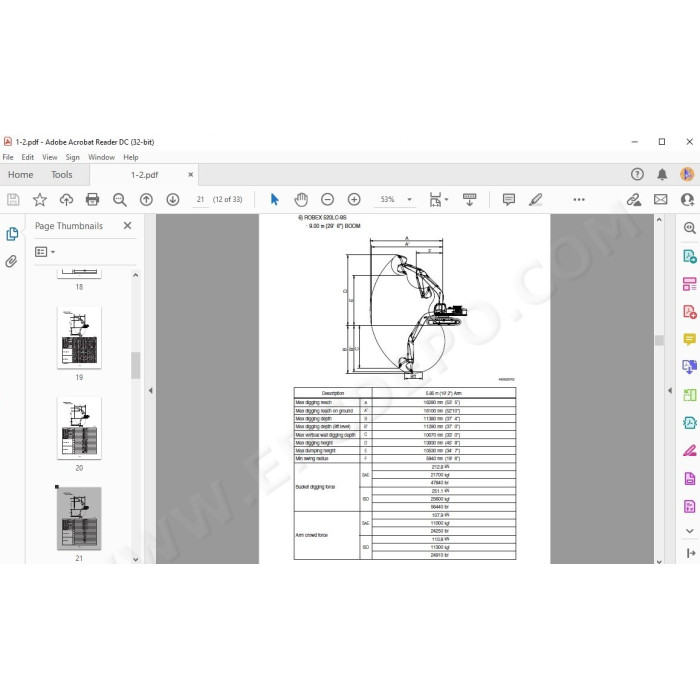Open the Page Thumbnails pane icon
This screenshot has height=700, width=700.
click(x=12, y=233)
